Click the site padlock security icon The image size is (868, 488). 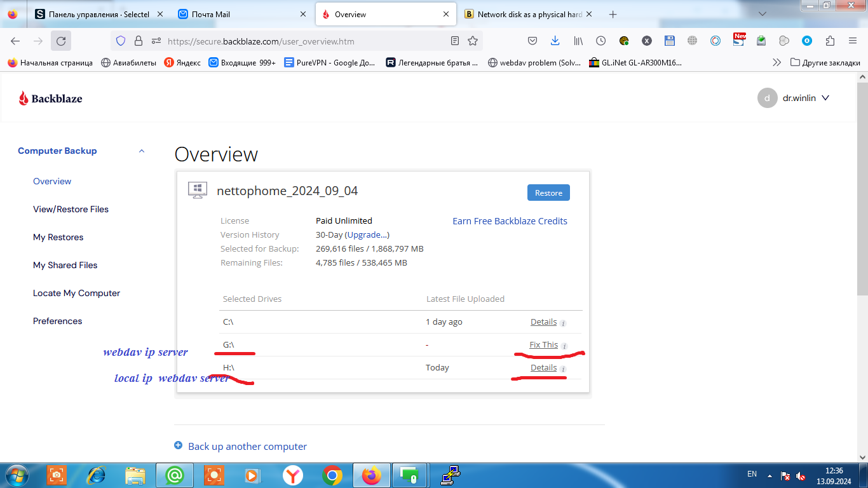tap(139, 41)
